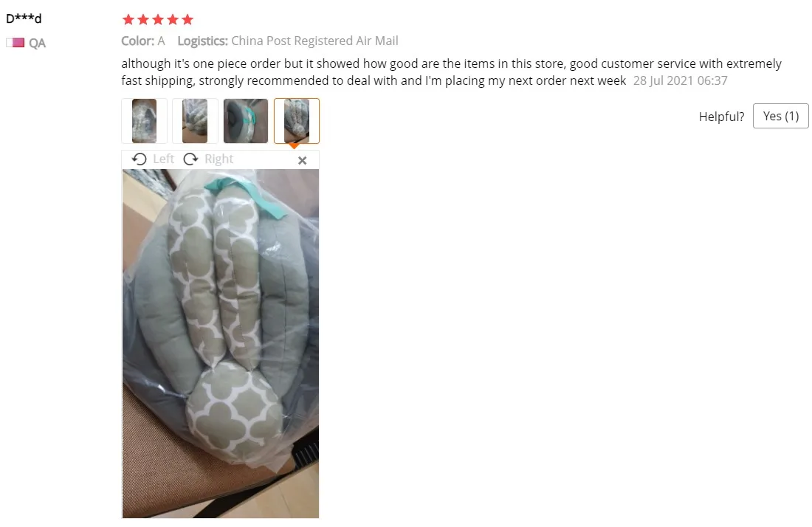Click the reviewer name D***d
This screenshot has width=812, height=527.
pos(24,18)
